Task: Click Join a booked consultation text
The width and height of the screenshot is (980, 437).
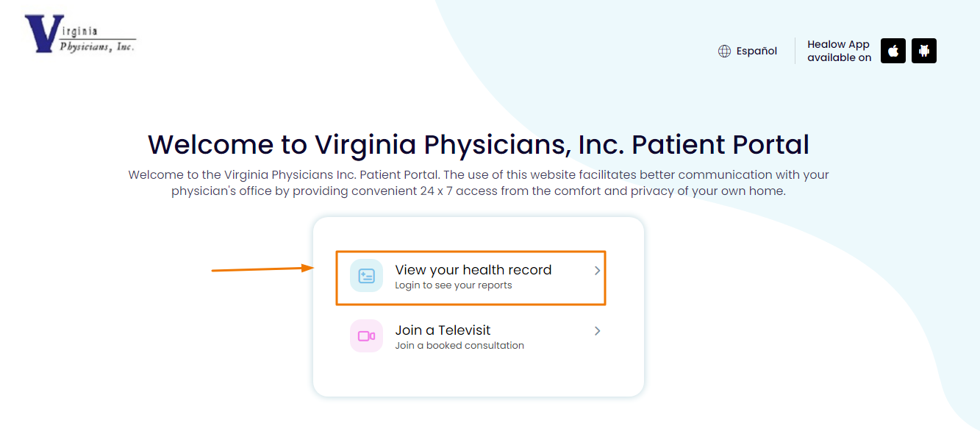Action: click(459, 344)
